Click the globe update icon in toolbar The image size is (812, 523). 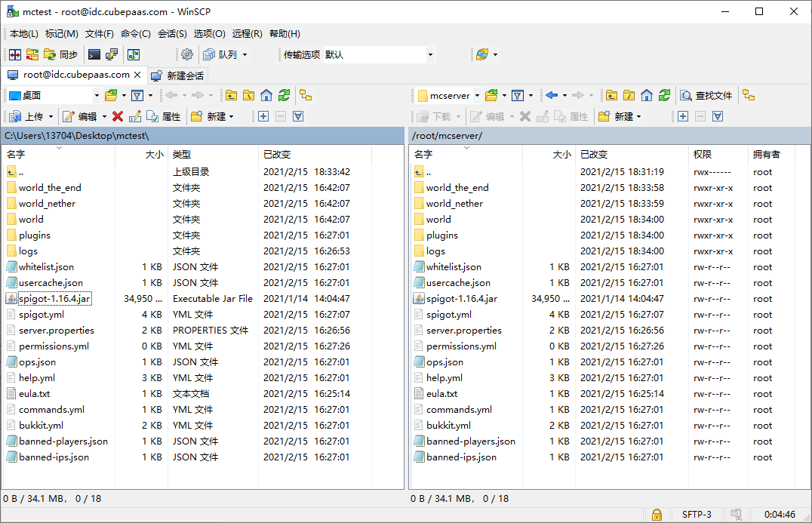[482, 54]
